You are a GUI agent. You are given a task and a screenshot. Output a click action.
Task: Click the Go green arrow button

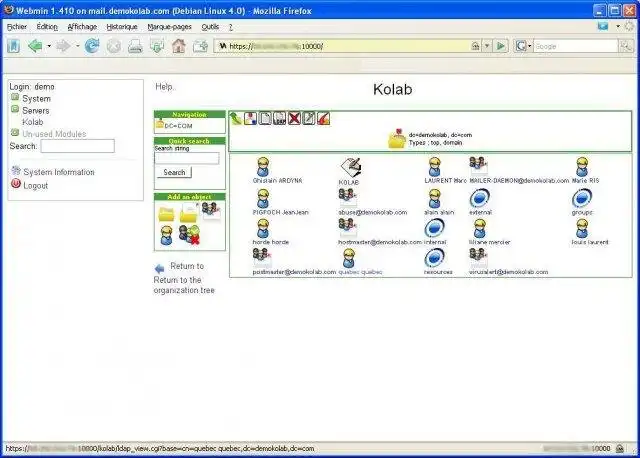501,46
